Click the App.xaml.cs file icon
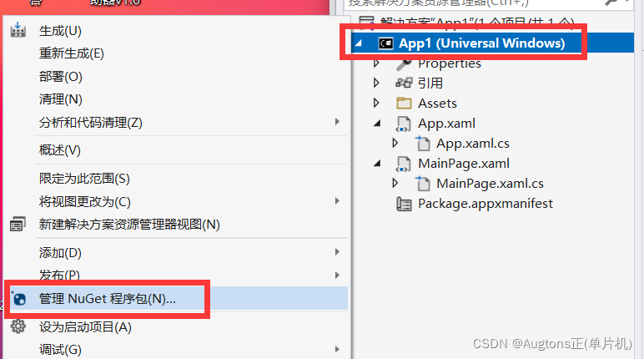 point(423,143)
